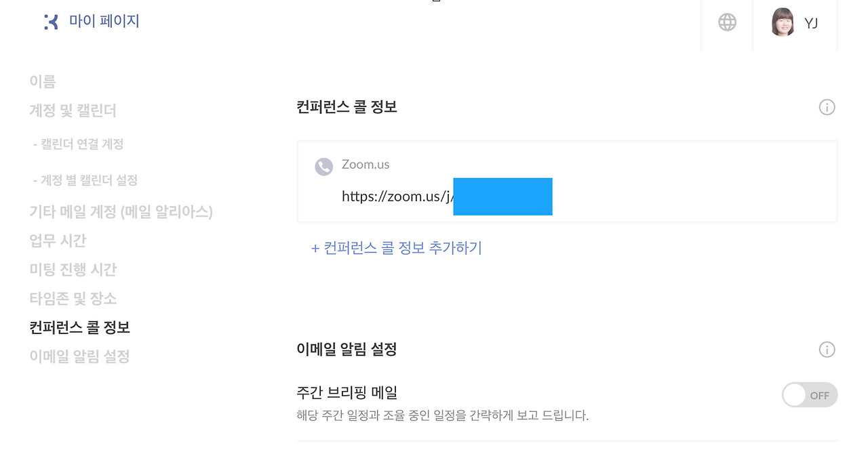
Task: Select the active 컨퍼런스 콜 정보 sidebar item
Action: [x=79, y=327]
